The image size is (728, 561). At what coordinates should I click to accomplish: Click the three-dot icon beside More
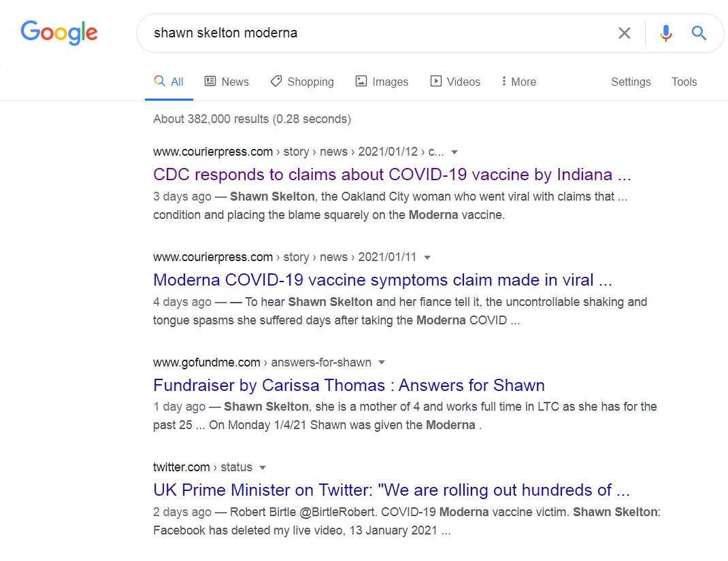(x=503, y=81)
